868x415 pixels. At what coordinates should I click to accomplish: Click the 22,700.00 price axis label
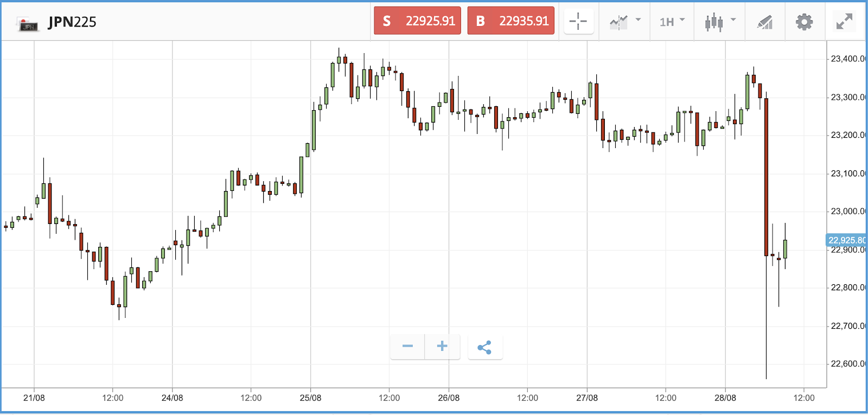click(847, 325)
